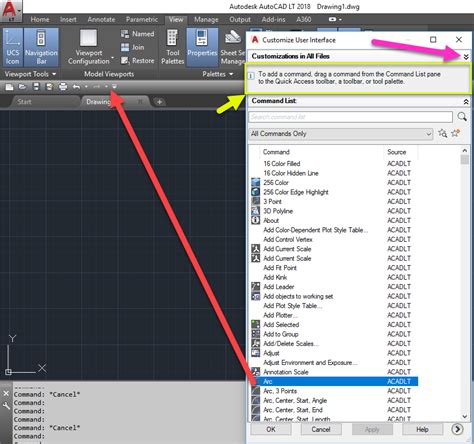Click the command search magnifier icon

tap(462, 116)
